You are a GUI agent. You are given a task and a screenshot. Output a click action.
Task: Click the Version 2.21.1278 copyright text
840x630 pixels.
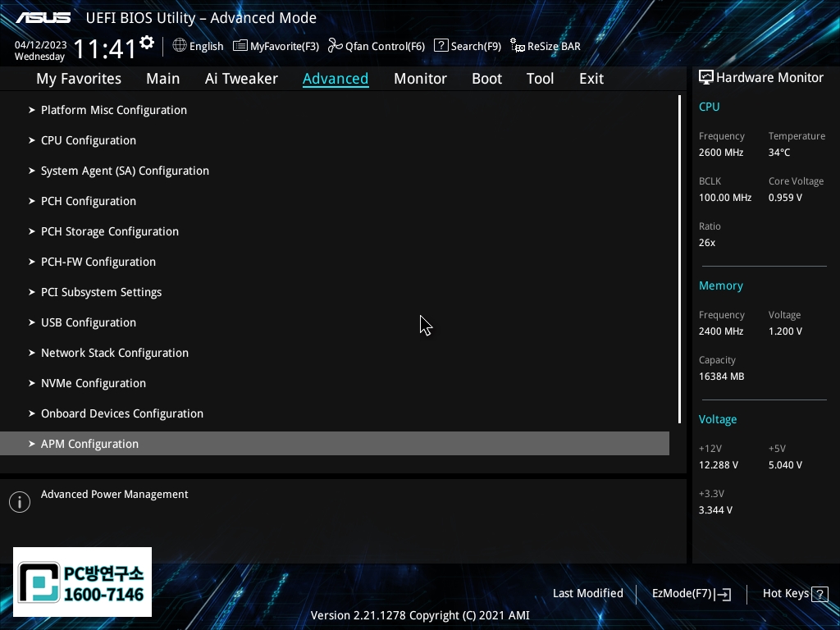420,615
